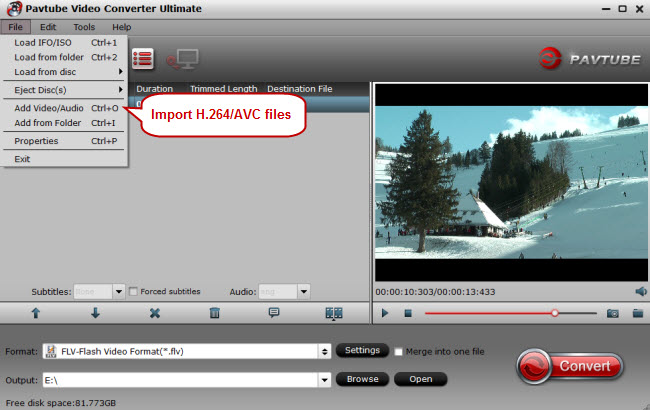This screenshot has width=650, height=410.
Task: Choose Load IFO/ISO from File menu
Action: coord(65,43)
